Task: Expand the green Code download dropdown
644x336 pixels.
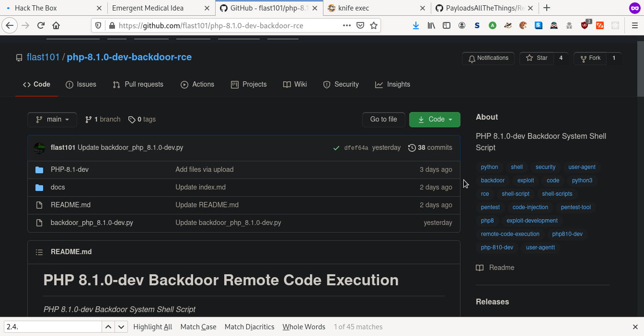Action: (x=435, y=120)
